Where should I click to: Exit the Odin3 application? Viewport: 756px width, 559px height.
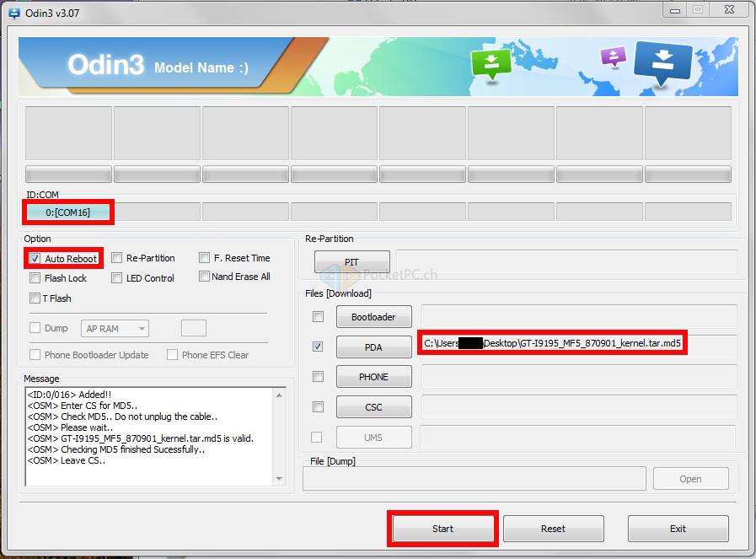click(x=678, y=529)
